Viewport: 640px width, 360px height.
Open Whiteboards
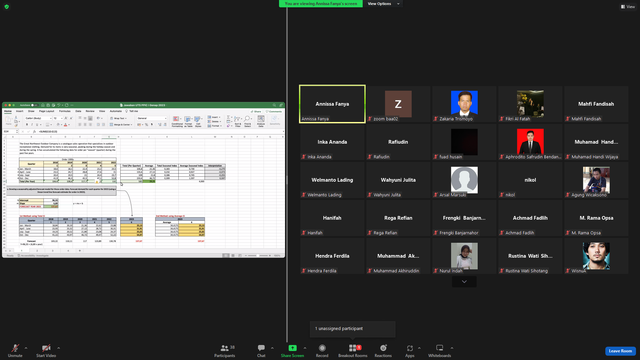pyautogui.click(x=439, y=350)
